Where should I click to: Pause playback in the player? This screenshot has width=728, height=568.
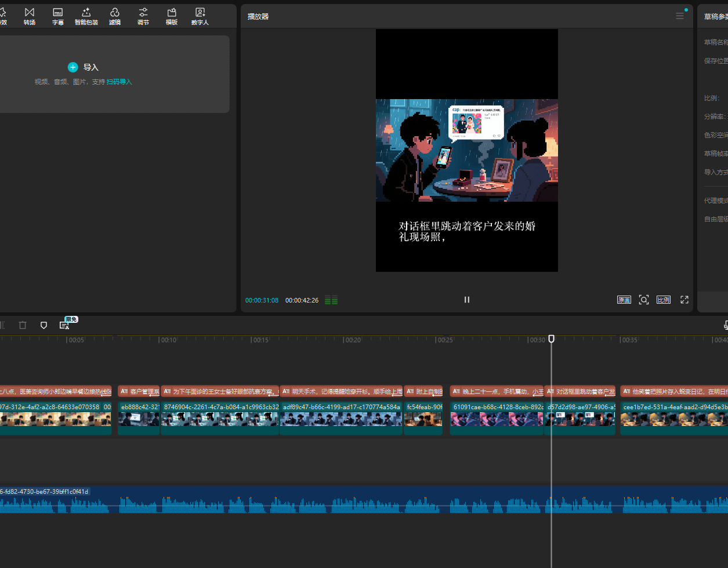point(467,300)
